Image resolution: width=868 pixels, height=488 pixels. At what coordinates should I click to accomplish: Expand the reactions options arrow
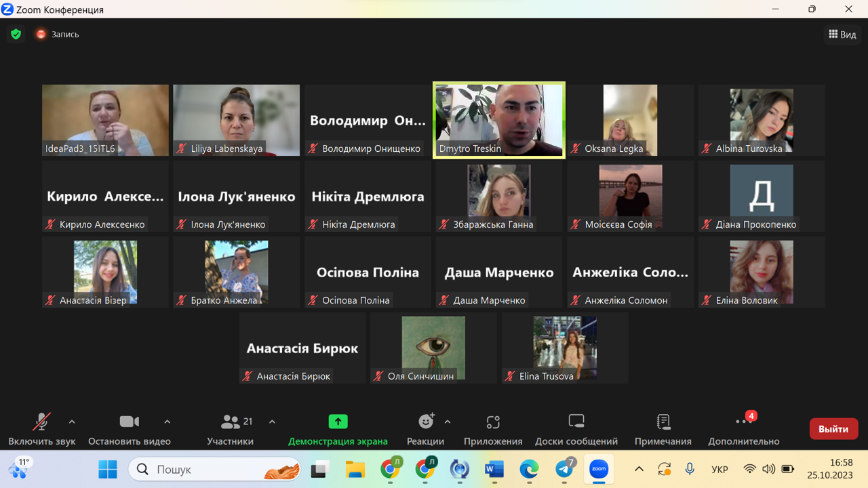click(x=448, y=422)
